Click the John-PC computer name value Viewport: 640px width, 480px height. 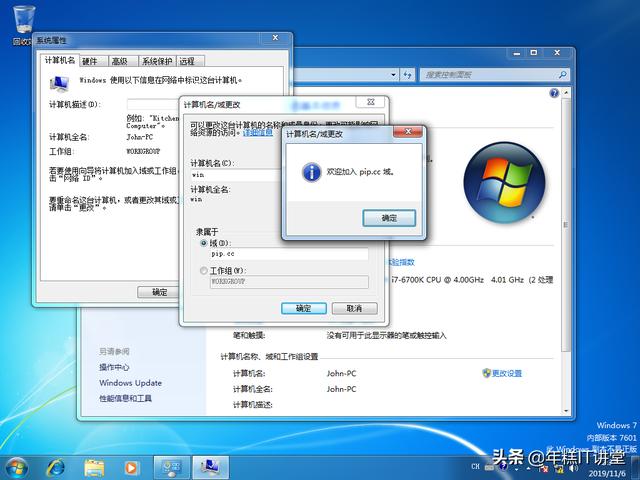pyautogui.click(x=342, y=373)
